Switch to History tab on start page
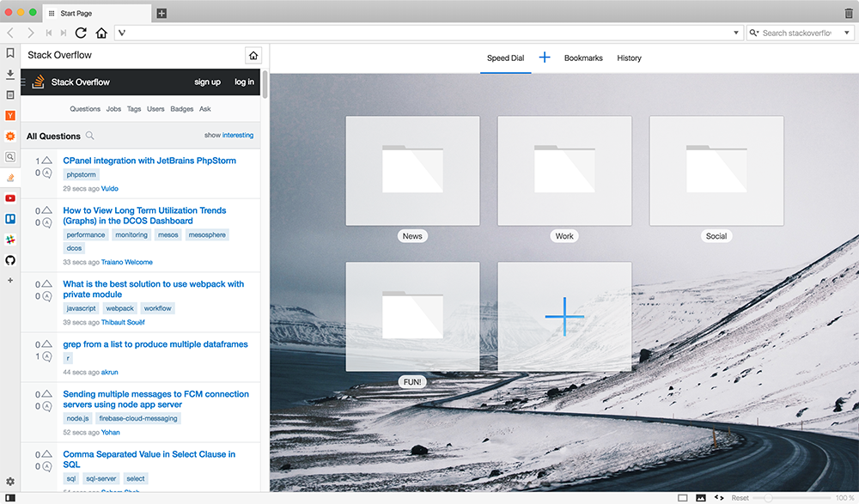The image size is (859, 504). point(629,58)
